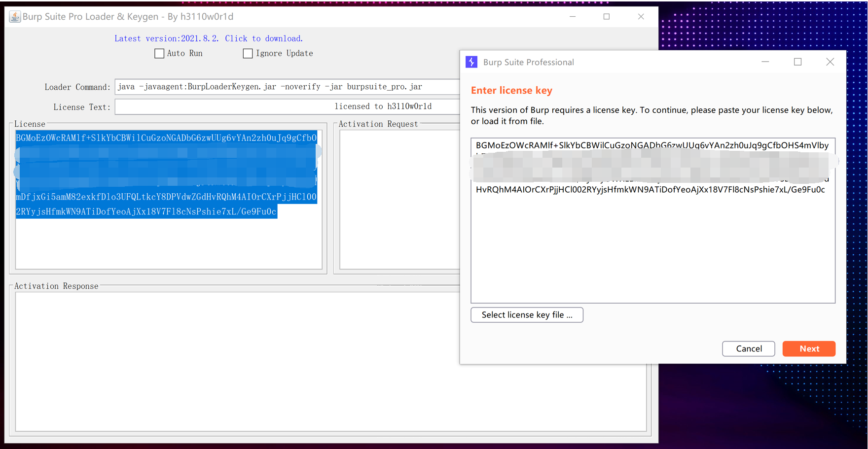Click the Burp Suite Professional lightning icon

pos(471,62)
